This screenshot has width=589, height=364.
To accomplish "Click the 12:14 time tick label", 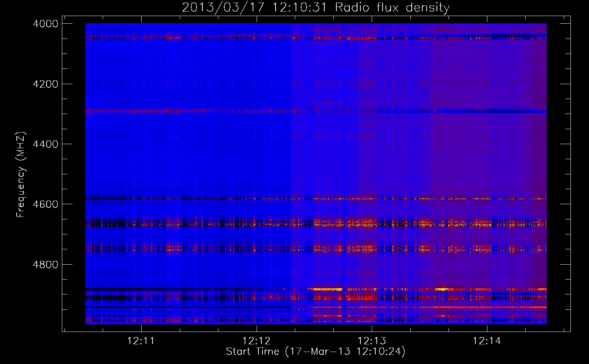I will pyautogui.click(x=487, y=341).
